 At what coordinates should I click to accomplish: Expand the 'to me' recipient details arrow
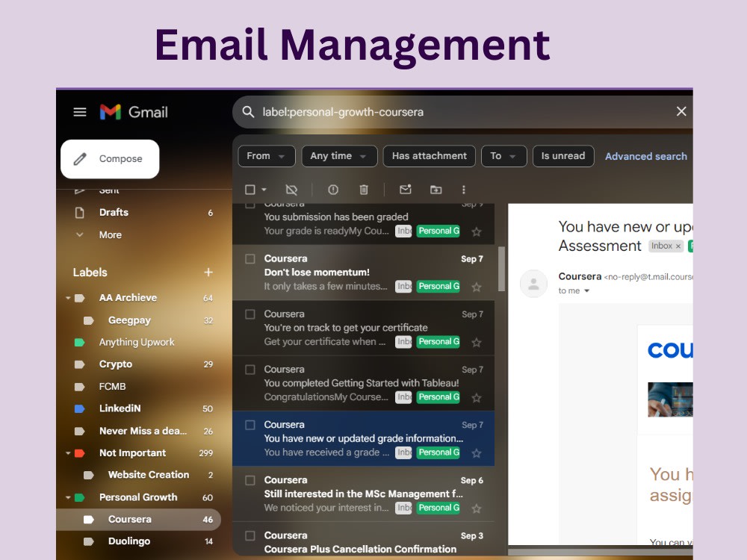[x=587, y=291]
